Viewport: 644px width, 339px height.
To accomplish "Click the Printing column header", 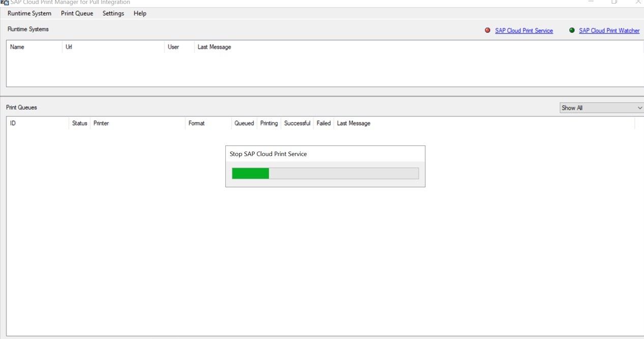I will (269, 123).
